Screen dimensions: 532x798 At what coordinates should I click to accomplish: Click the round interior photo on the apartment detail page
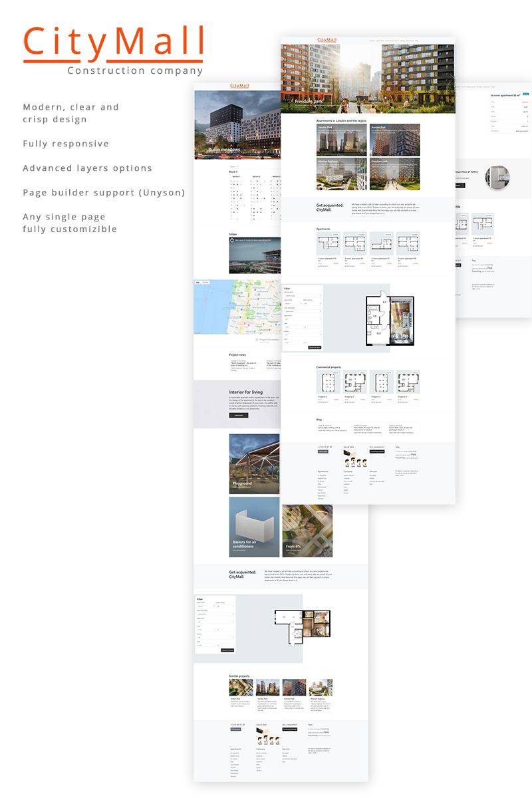click(x=497, y=178)
